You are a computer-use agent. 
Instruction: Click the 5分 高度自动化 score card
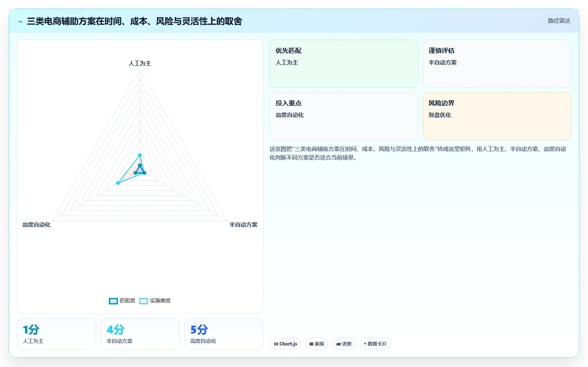224,334
